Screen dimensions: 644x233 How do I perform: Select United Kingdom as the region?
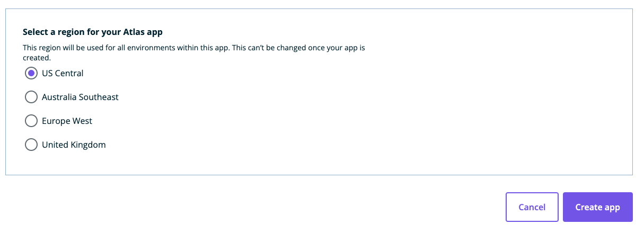31,145
